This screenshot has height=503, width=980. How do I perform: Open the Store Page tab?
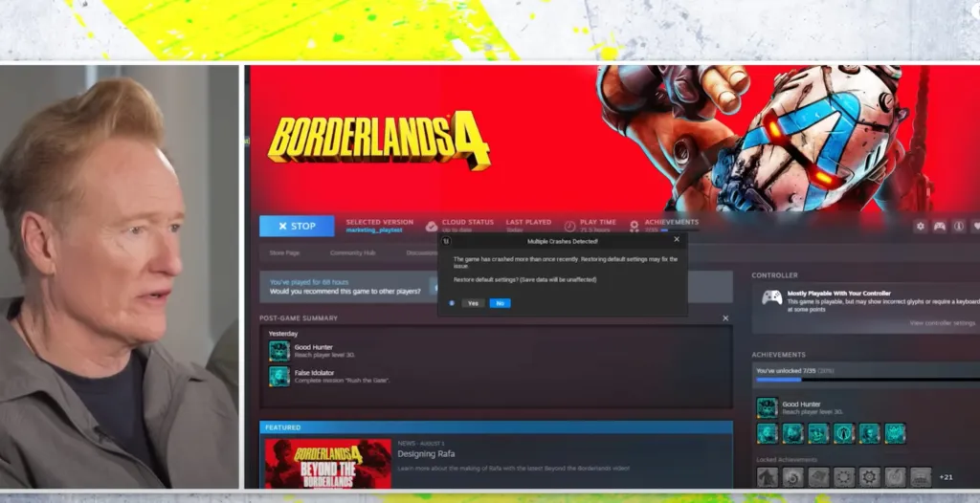coord(284,253)
